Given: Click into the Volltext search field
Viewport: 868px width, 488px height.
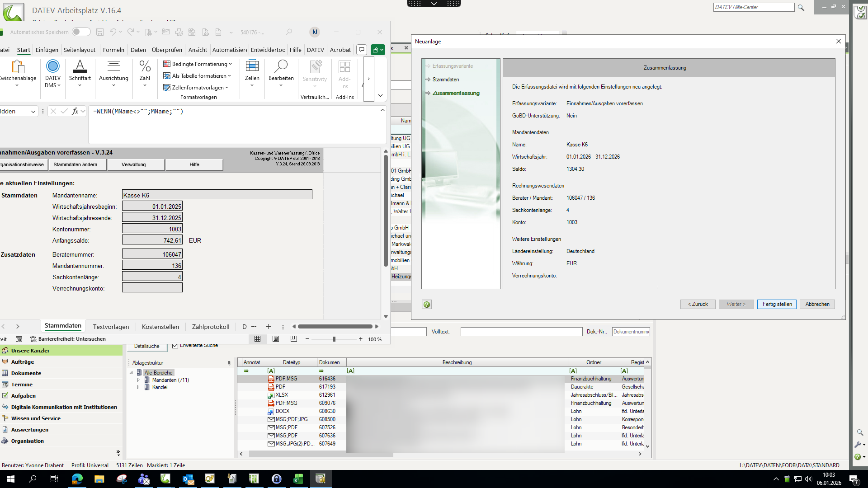Looking at the screenshot, I should (x=521, y=332).
